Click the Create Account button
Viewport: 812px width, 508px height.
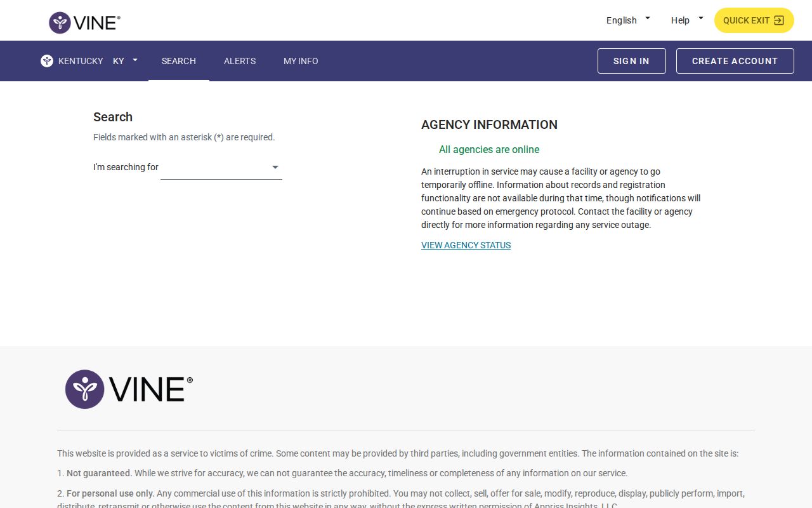tap(735, 61)
